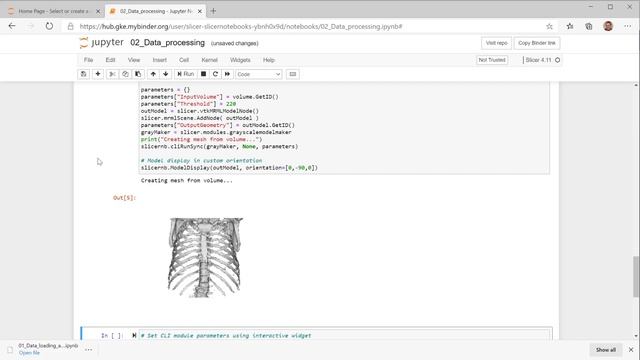Interrupt the kernel with stop icon
Screen dimensions: 640x360
pyautogui.click(x=203, y=74)
